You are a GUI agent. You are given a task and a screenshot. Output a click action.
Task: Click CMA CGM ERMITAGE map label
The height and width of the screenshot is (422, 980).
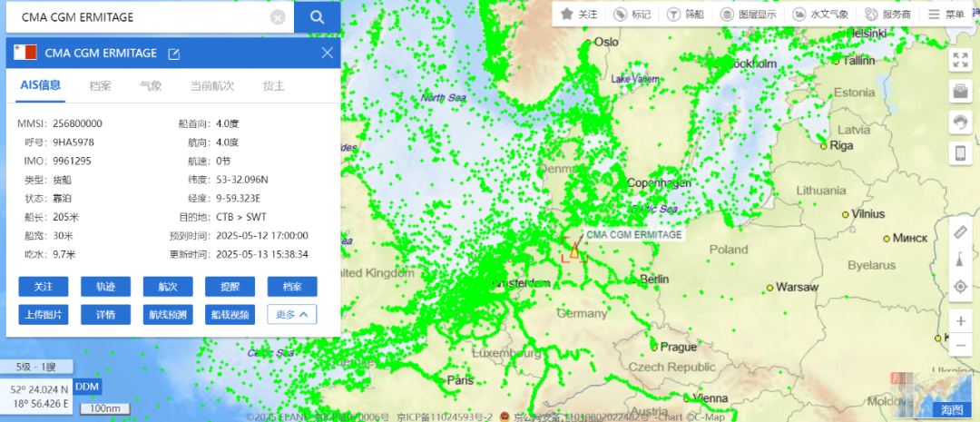[633, 234]
